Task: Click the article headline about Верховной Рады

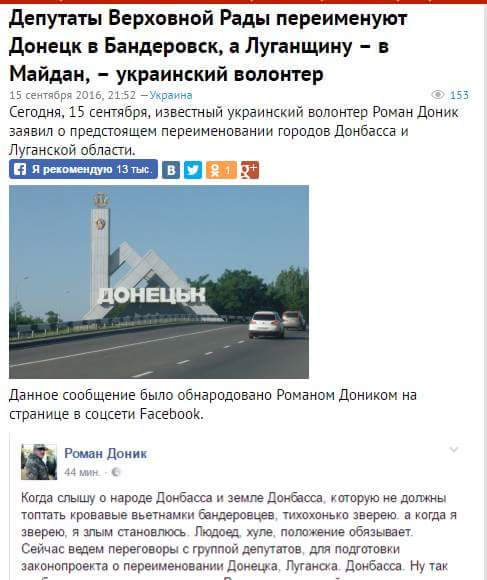Action: [x=208, y=46]
